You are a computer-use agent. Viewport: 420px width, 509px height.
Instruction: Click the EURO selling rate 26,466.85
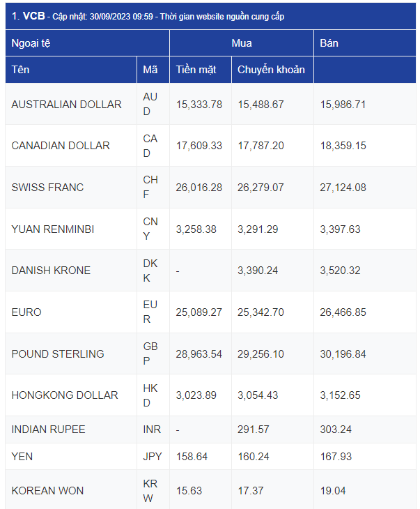(343, 312)
